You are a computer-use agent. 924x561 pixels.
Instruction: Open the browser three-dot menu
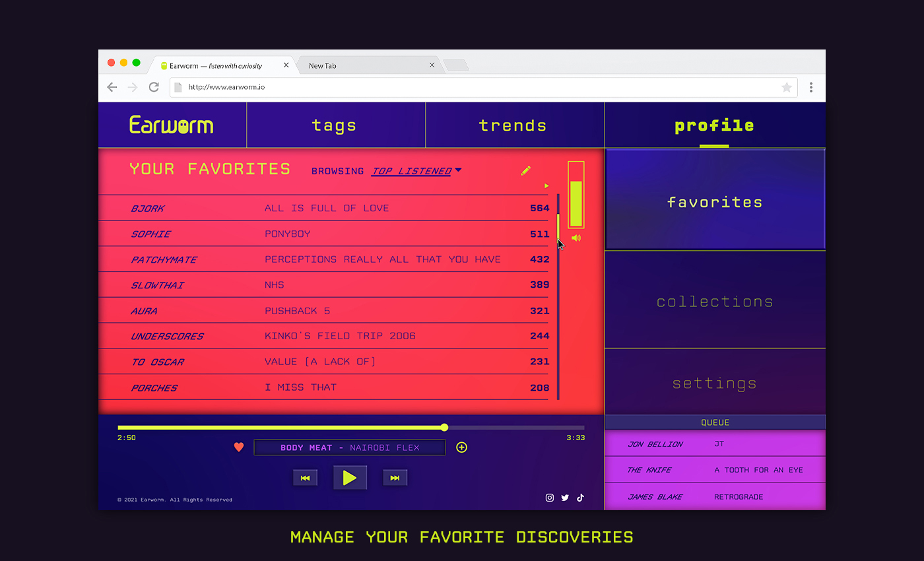click(x=811, y=87)
